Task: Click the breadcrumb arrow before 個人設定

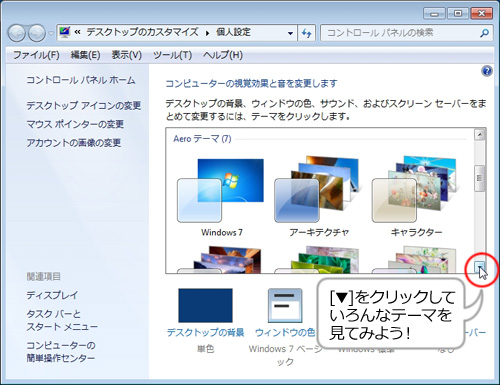Action: 207,33
